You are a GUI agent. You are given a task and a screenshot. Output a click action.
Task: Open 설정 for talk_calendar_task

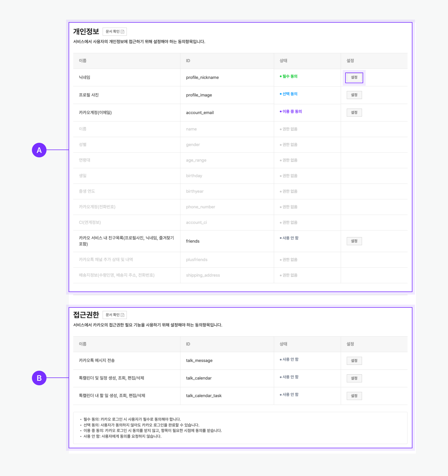click(354, 396)
